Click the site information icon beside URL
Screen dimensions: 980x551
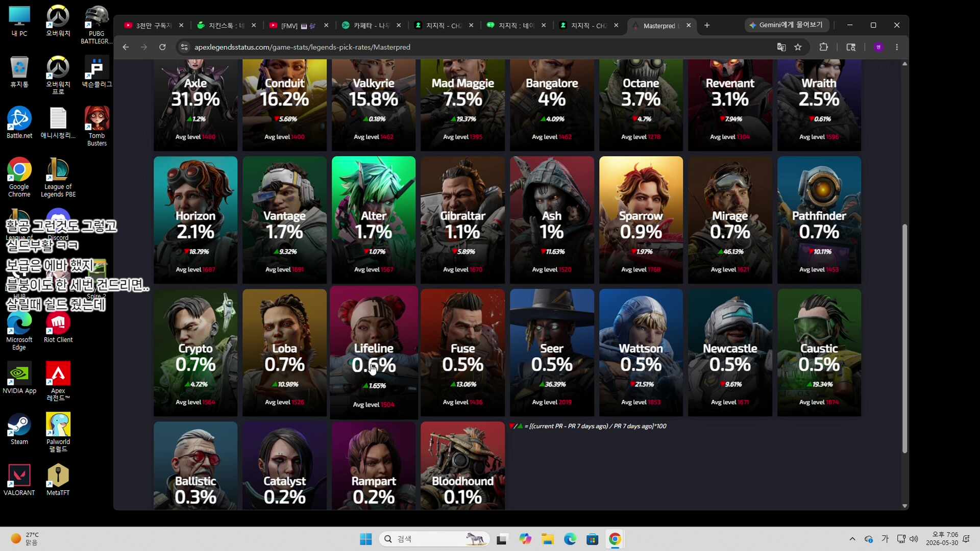184,47
